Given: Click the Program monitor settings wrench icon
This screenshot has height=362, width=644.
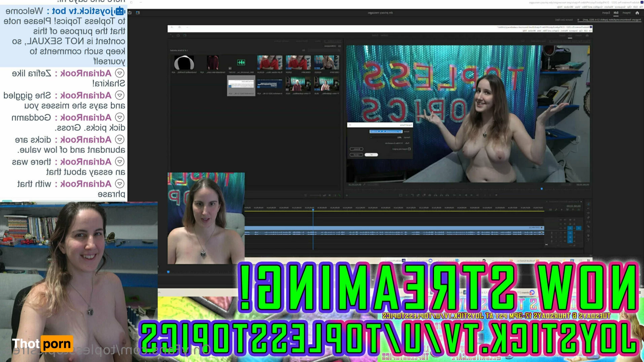Looking at the screenshot, I should click(x=364, y=185).
